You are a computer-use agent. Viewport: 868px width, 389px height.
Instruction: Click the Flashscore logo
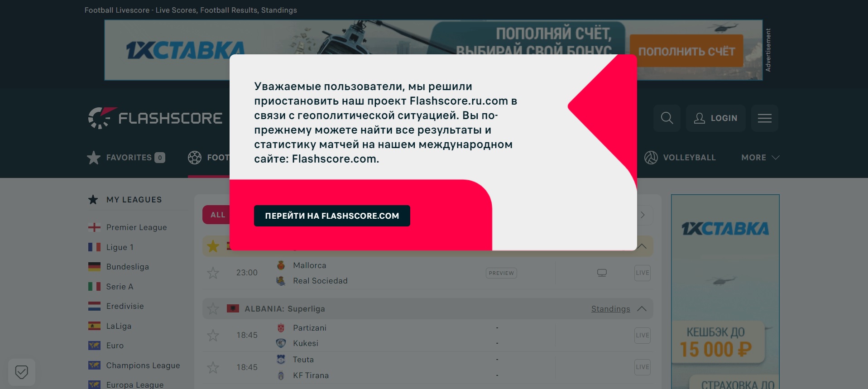point(155,118)
